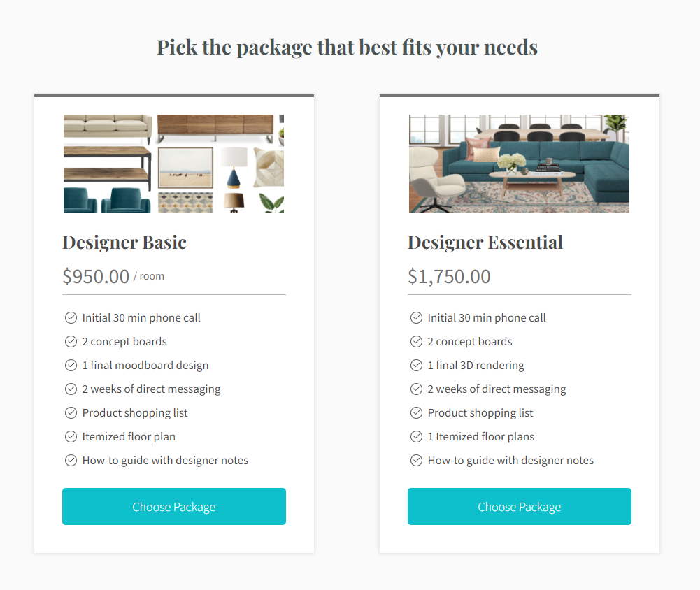Click checkmark icon beside Basic 'Initial 30 min phone call'
Screen dimensions: 700x590
[71, 318]
